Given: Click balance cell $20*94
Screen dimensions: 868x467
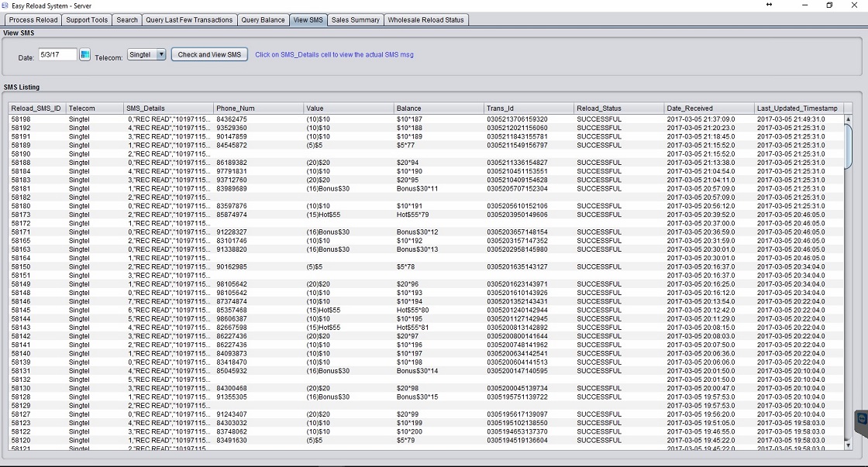Looking at the screenshot, I should pyautogui.click(x=439, y=163).
